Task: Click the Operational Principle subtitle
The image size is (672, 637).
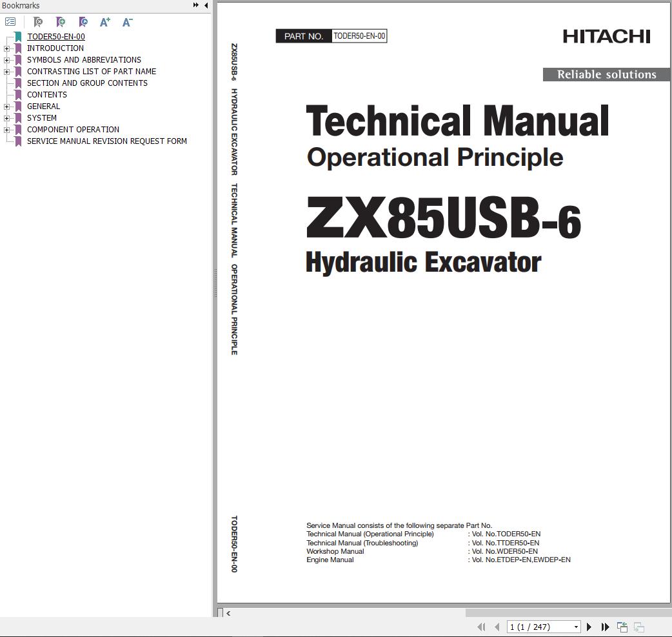Action: (x=435, y=158)
